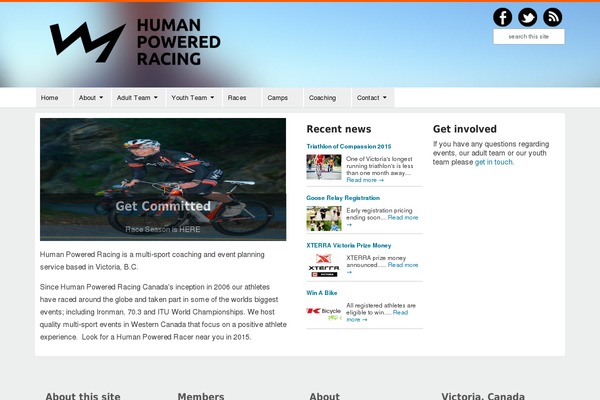The image size is (600, 400).
Task: Open the Facebook page icon
Action: (502, 17)
